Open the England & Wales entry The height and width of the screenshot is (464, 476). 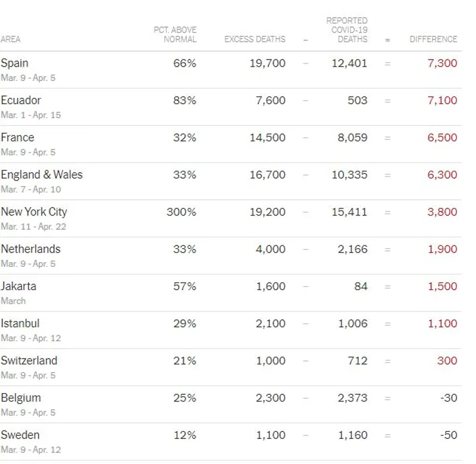42,175
